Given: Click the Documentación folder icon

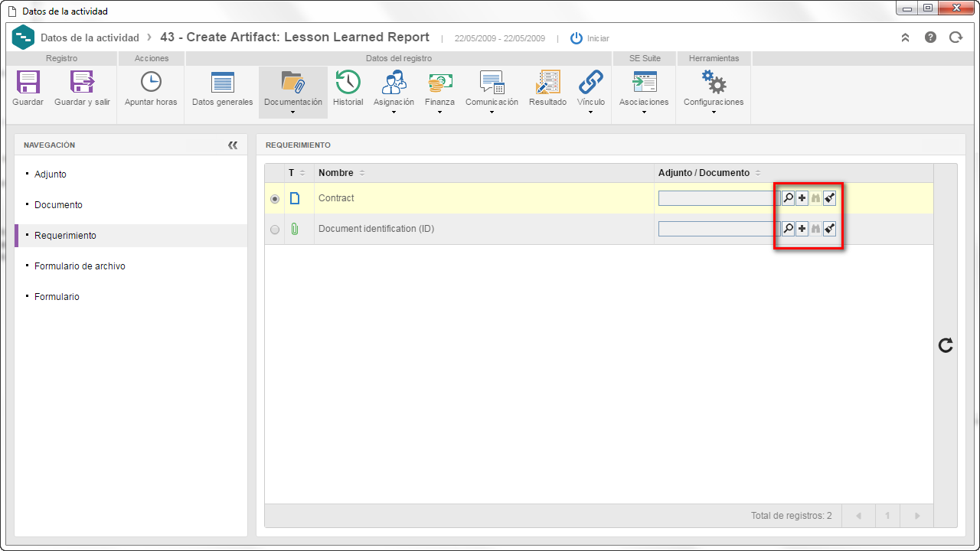Looking at the screenshot, I should pyautogui.click(x=293, y=82).
